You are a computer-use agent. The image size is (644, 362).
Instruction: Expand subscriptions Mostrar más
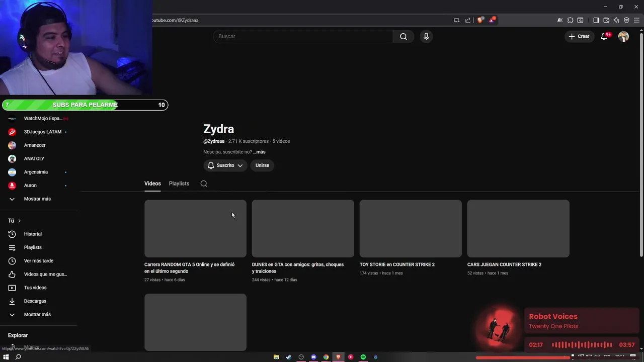click(x=39, y=199)
